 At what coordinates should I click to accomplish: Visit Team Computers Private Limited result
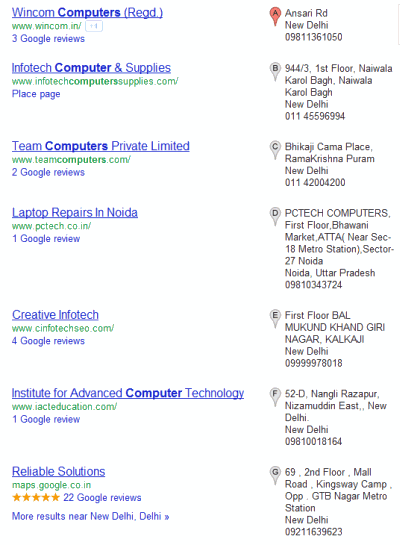pyautogui.click(x=101, y=146)
